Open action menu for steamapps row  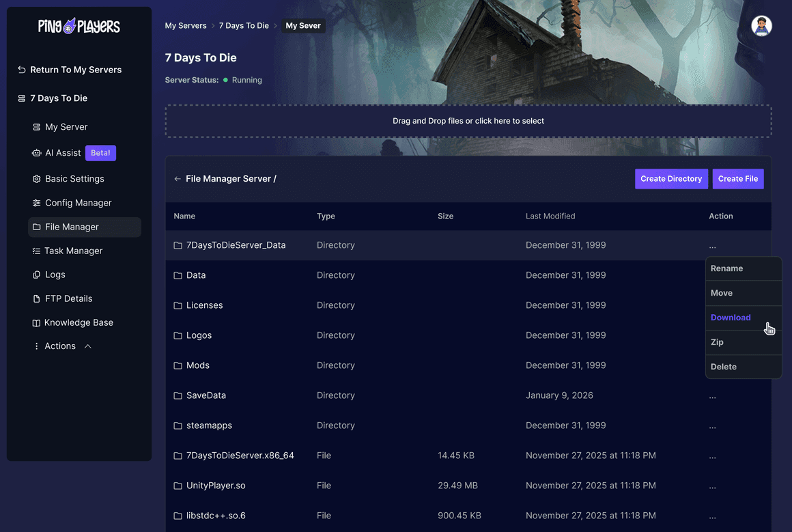712,427
